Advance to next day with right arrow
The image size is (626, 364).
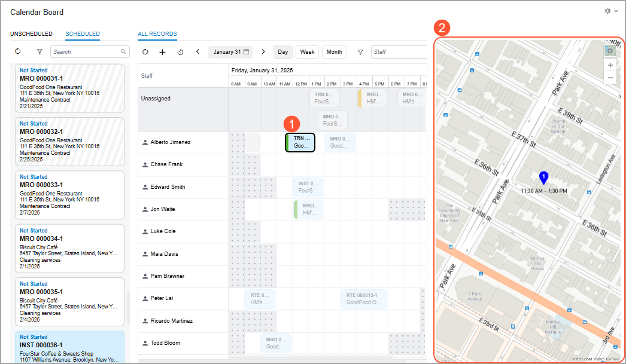(x=263, y=52)
